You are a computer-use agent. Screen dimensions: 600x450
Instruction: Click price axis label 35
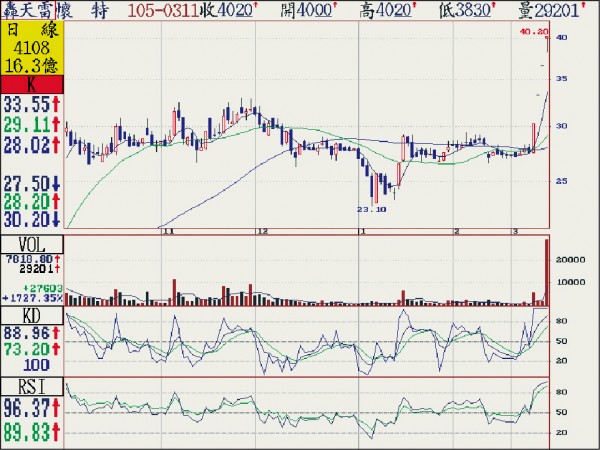tap(562, 79)
